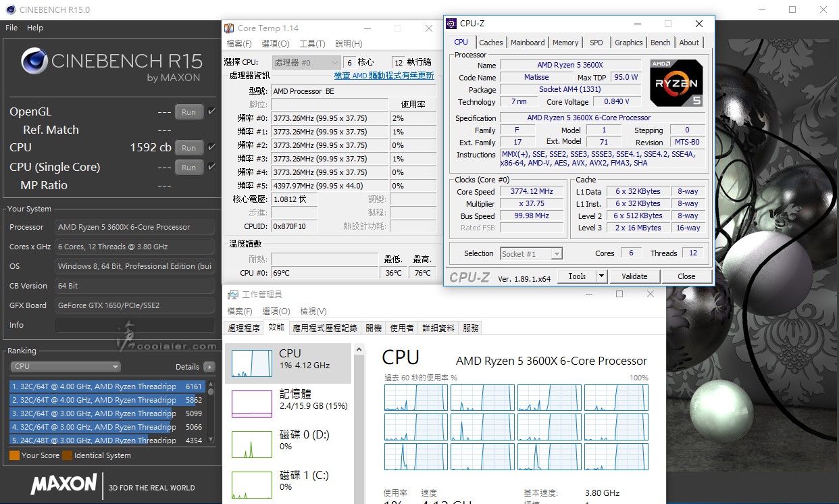This screenshot has height=504, width=839.
Task: Click the Core Temp title bar icon
Action: (230, 28)
